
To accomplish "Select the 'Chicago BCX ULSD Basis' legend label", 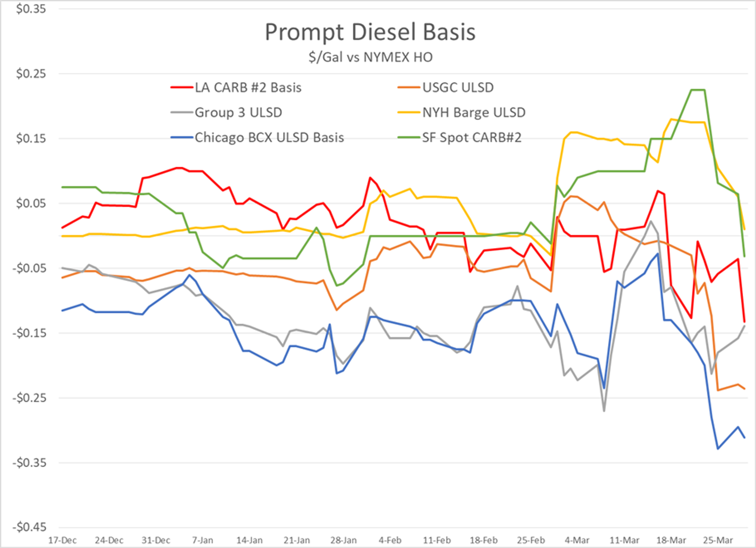I will 269,138.
